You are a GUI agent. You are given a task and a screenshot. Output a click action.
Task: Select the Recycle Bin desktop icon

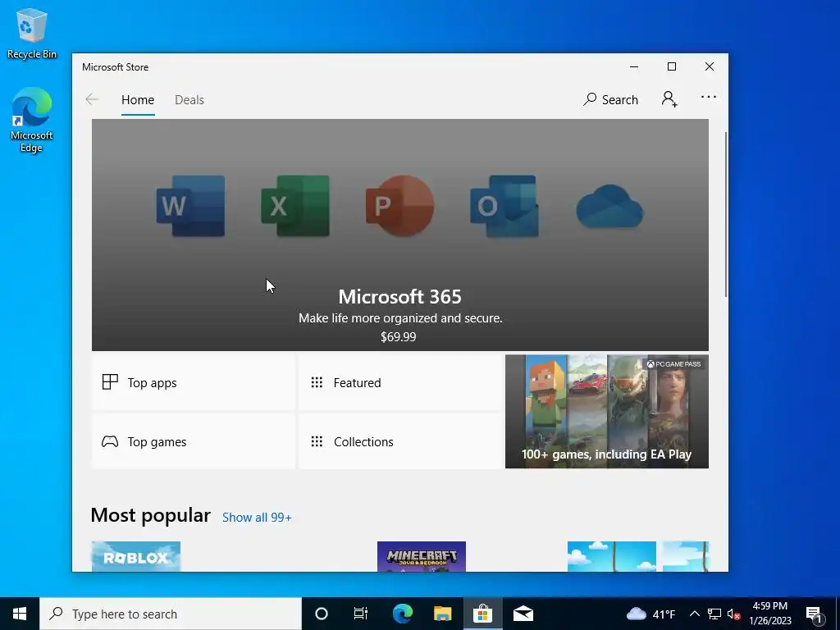[x=32, y=34]
